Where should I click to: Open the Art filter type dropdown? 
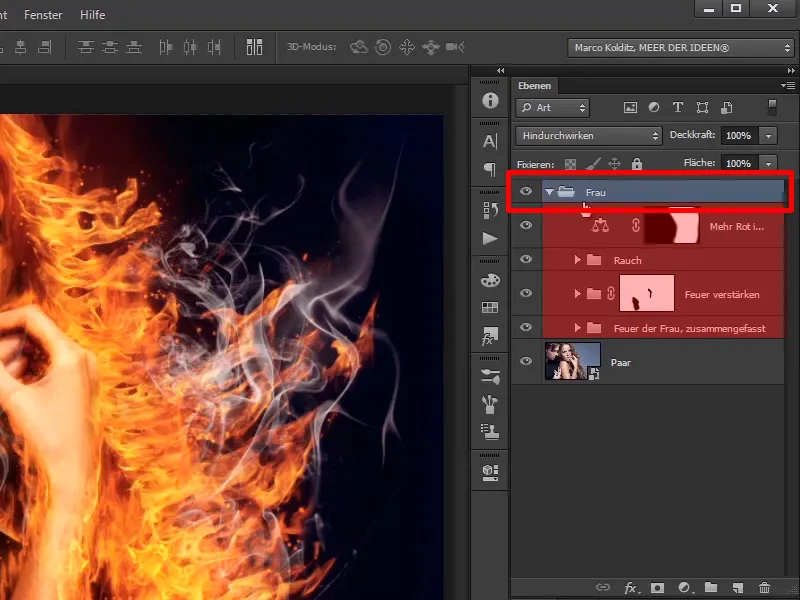[553, 108]
